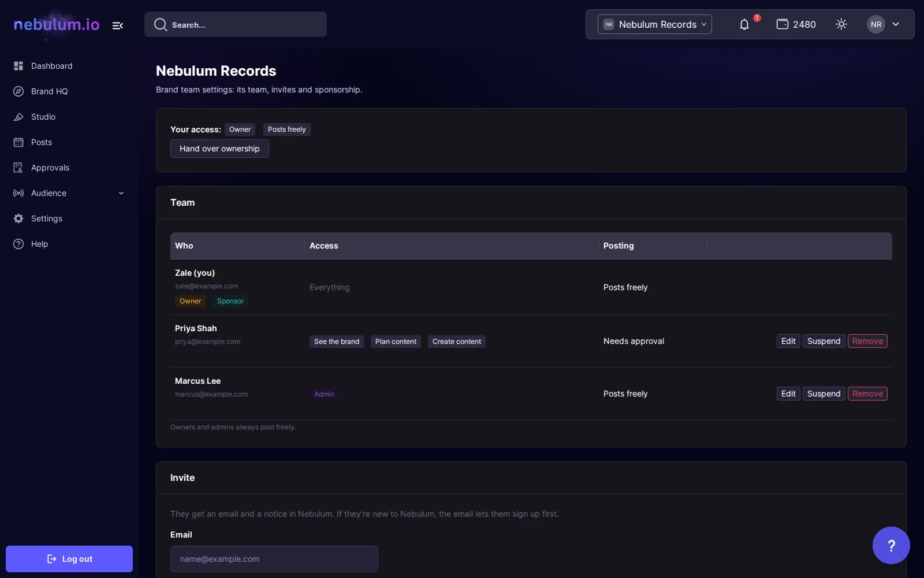Open the notifications bell

click(744, 24)
